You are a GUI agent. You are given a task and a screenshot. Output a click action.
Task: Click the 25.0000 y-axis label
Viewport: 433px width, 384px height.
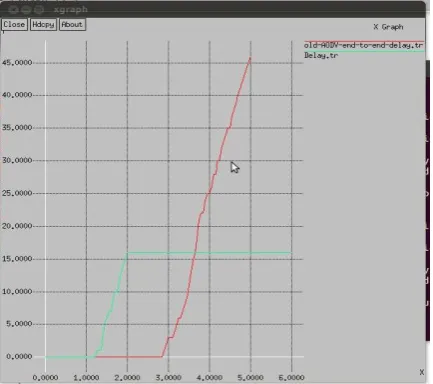[17, 193]
